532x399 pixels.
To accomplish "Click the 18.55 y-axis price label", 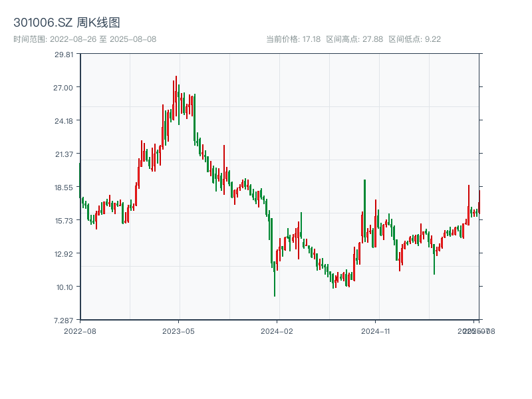I will point(64,187).
